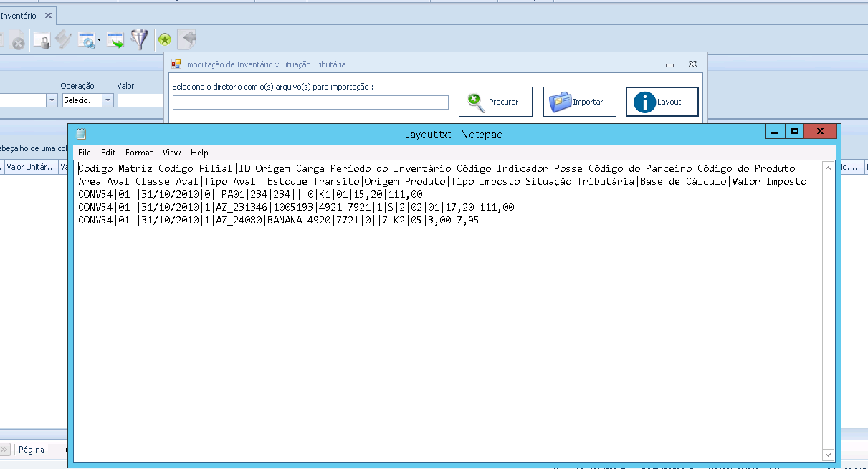868x469 pixels.
Task: Click the funnel filter toolbar icon
Action: [x=139, y=40]
